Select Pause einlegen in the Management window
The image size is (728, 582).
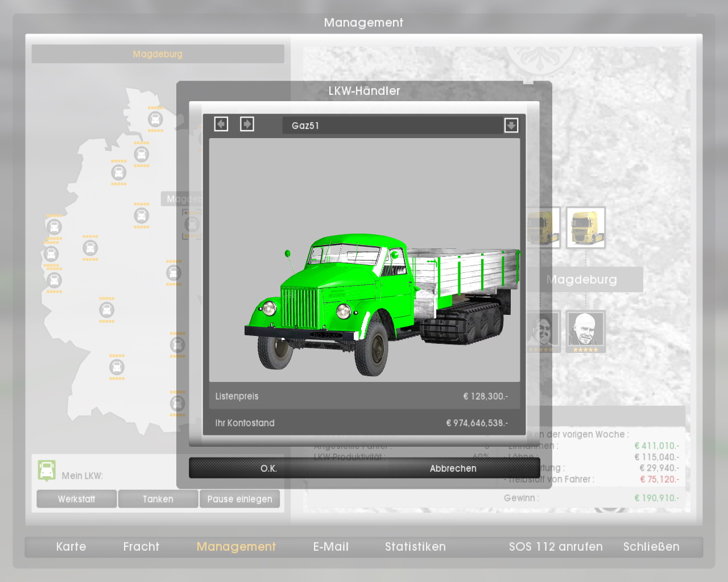coord(239,499)
